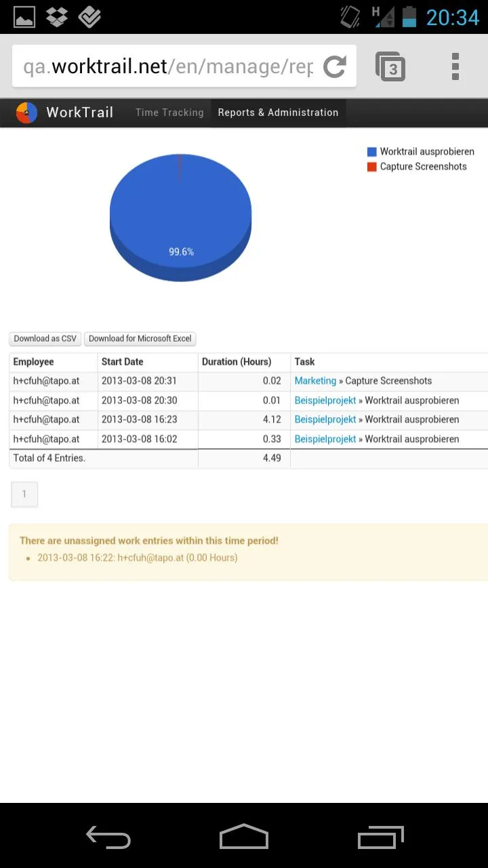Viewport: 488px width, 868px height.
Task: Click Download as CSV button
Action: pos(45,338)
